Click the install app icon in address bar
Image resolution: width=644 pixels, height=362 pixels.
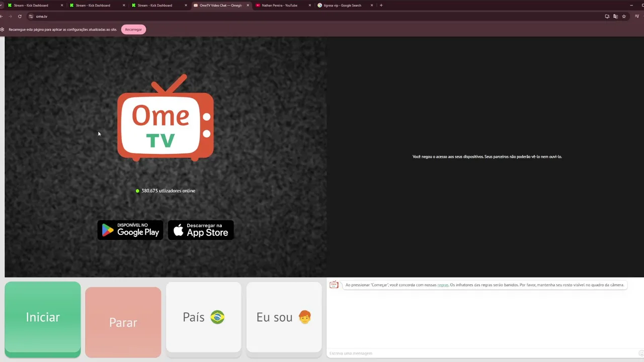click(x=607, y=17)
